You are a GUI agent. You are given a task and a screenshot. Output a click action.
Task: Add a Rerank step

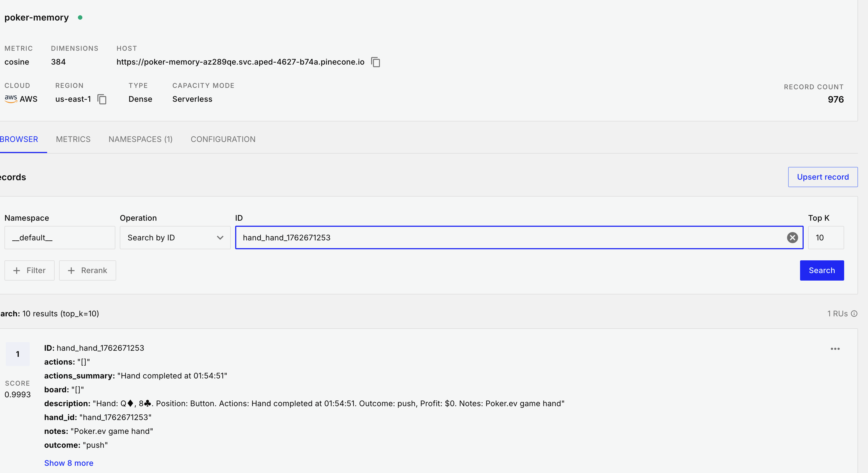pos(88,271)
